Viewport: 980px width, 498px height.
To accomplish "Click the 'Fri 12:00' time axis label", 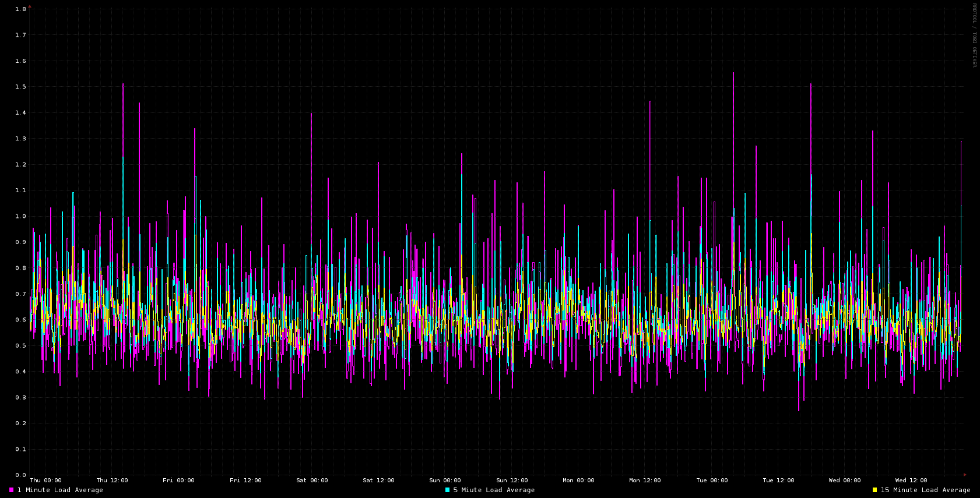I will pyautogui.click(x=245, y=481).
